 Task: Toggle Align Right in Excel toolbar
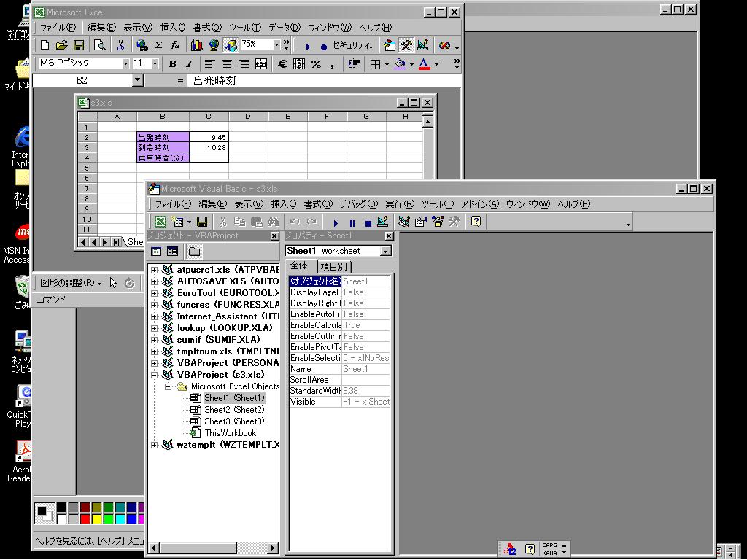(x=244, y=64)
